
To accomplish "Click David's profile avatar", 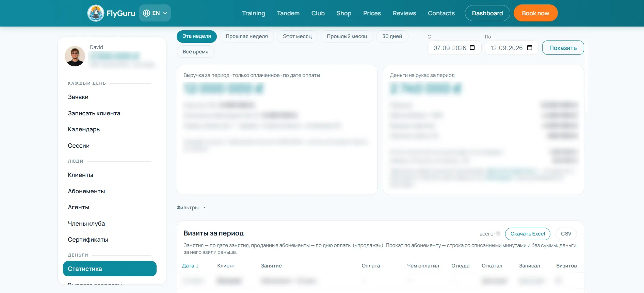I will click(75, 56).
